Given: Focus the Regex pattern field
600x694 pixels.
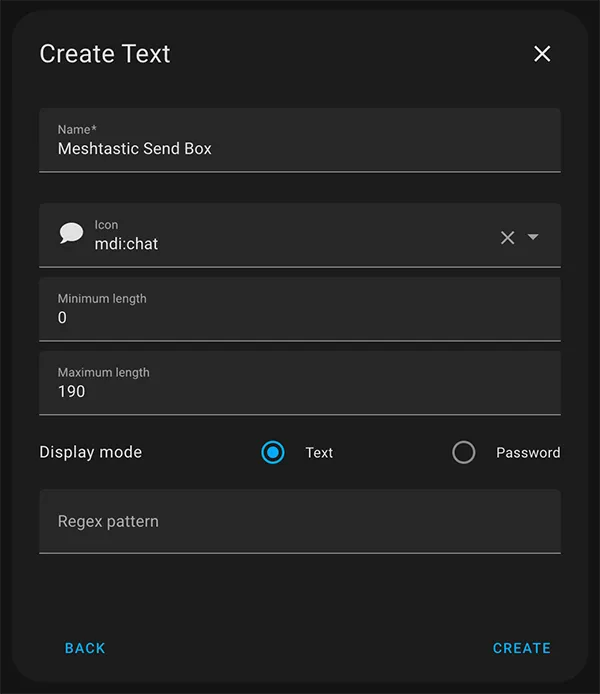Looking at the screenshot, I should coord(300,521).
